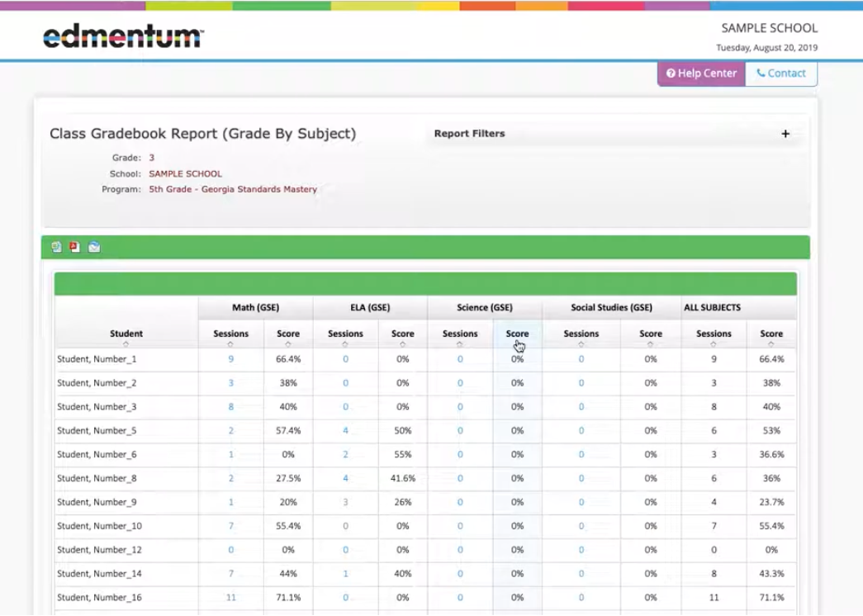Click the ELA sessions count for Student Number_5

click(x=345, y=430)
